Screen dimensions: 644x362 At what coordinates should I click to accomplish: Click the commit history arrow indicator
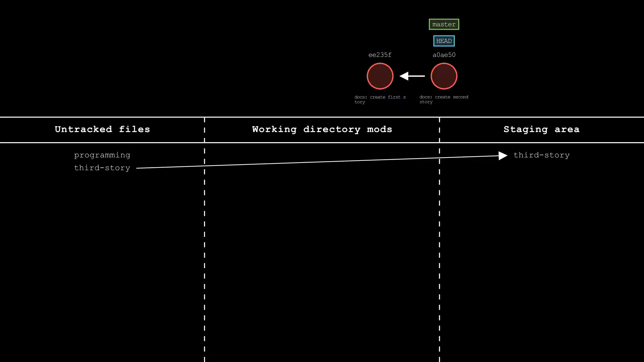coord(411,76)
